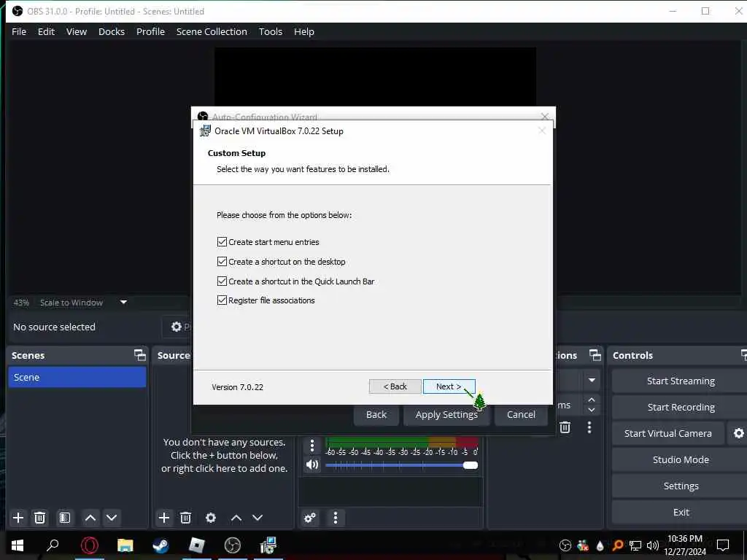Increase transition duration with up stepper

coord(592,400)
